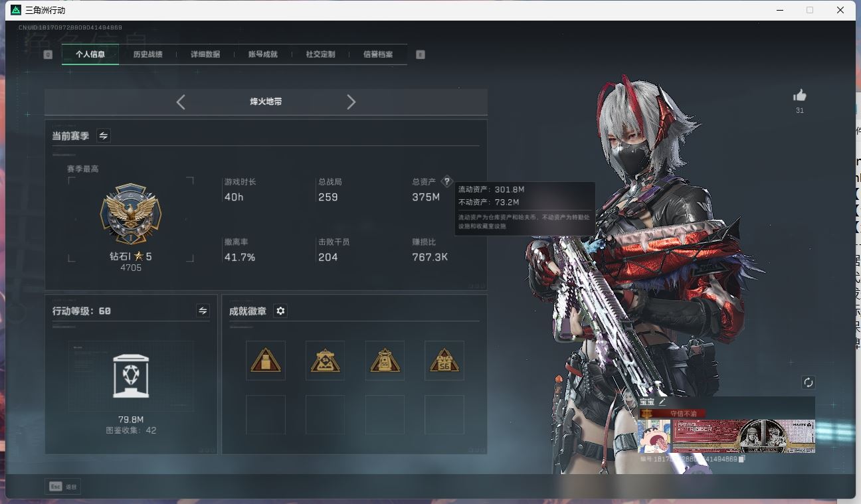Viewport: 861px width, 504px height.
Task: Toggle the 行动等级 swap icon
Action: (x=203, y=311)
